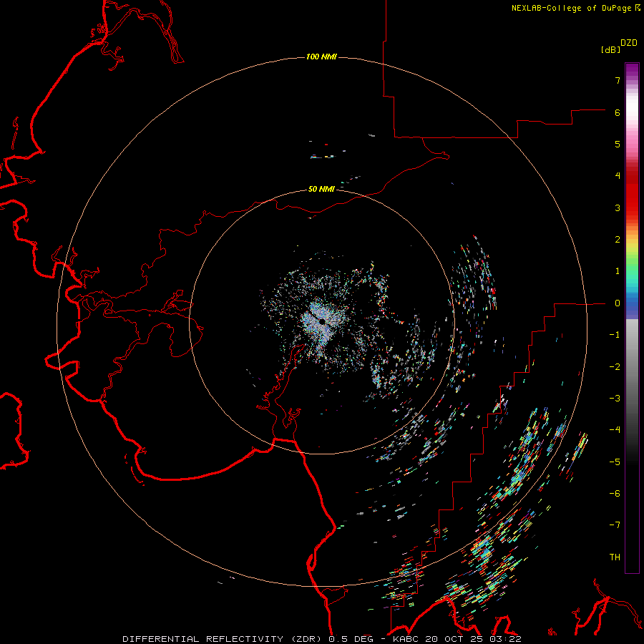644x644 pixels.
Task: Click the 2 value on the color scale
Action: coord(618,240)
